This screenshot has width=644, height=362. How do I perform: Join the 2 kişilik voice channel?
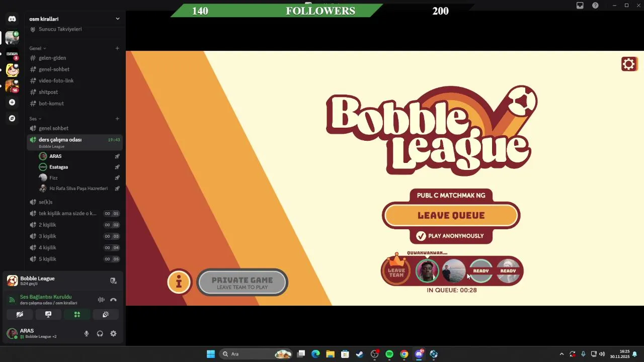tap(74, 225)
